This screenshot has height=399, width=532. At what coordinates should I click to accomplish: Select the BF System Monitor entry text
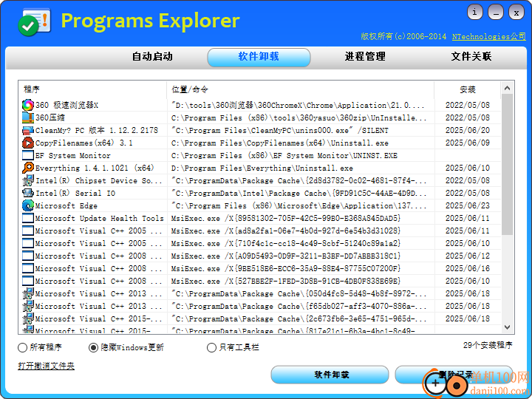click(73, 155)
